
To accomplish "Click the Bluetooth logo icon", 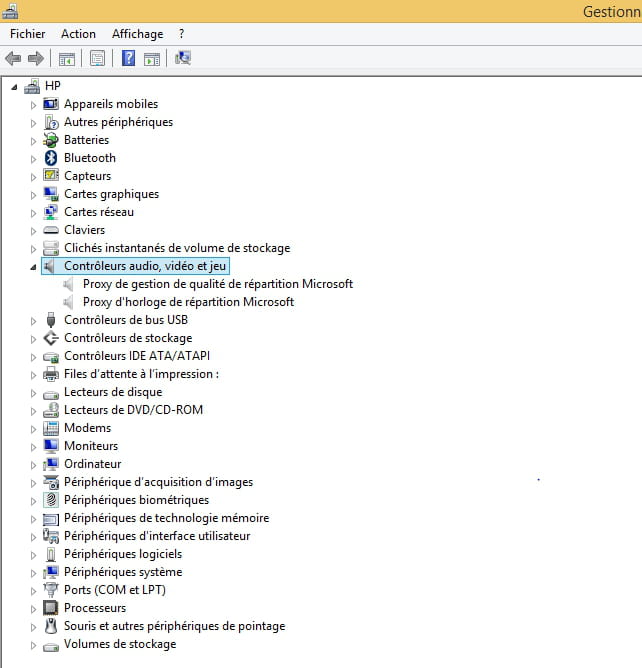I will 51,158.
